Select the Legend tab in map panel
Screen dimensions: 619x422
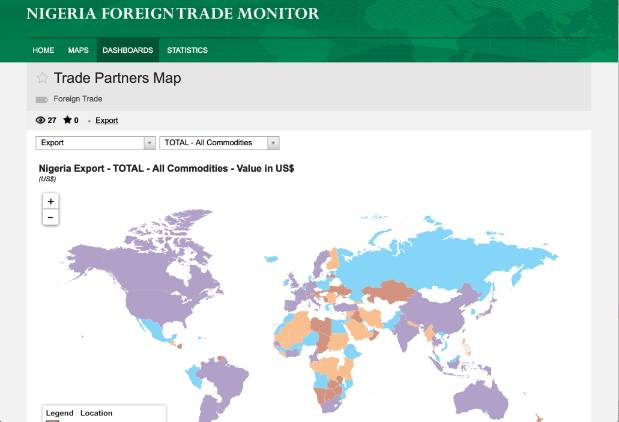59,413
